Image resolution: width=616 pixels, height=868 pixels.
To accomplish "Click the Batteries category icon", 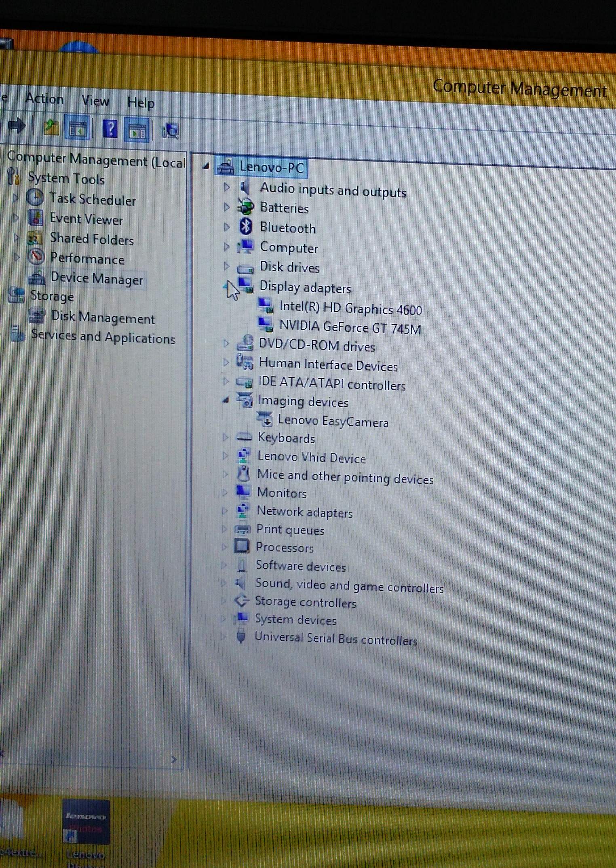I will point(245,207).
